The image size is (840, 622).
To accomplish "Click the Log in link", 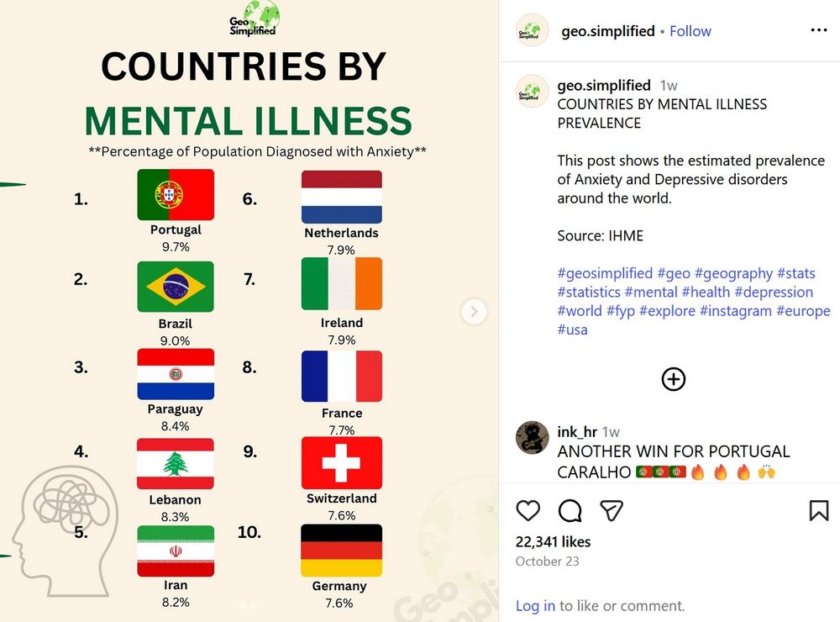I will click(x=535, y=605).
